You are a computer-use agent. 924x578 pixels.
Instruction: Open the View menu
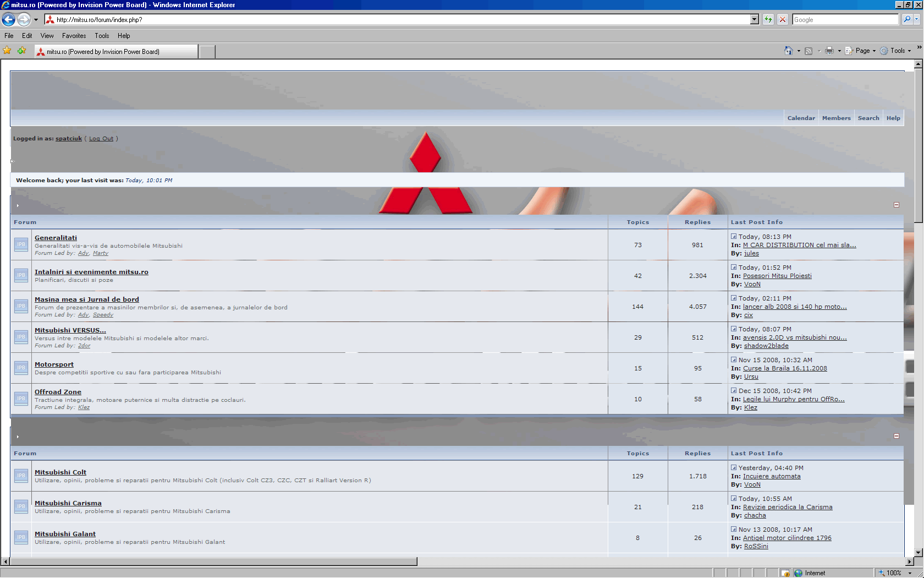[x=47, y=36]
